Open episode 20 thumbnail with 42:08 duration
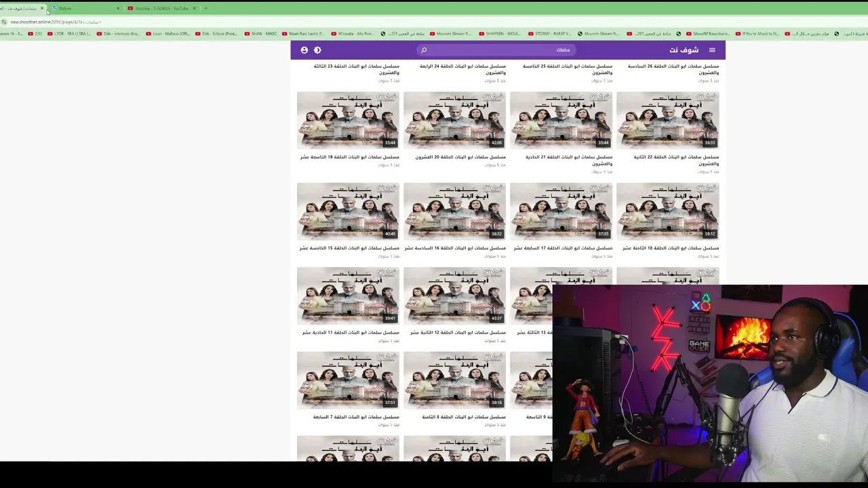868x488 pixels. (x=454, y=120)
